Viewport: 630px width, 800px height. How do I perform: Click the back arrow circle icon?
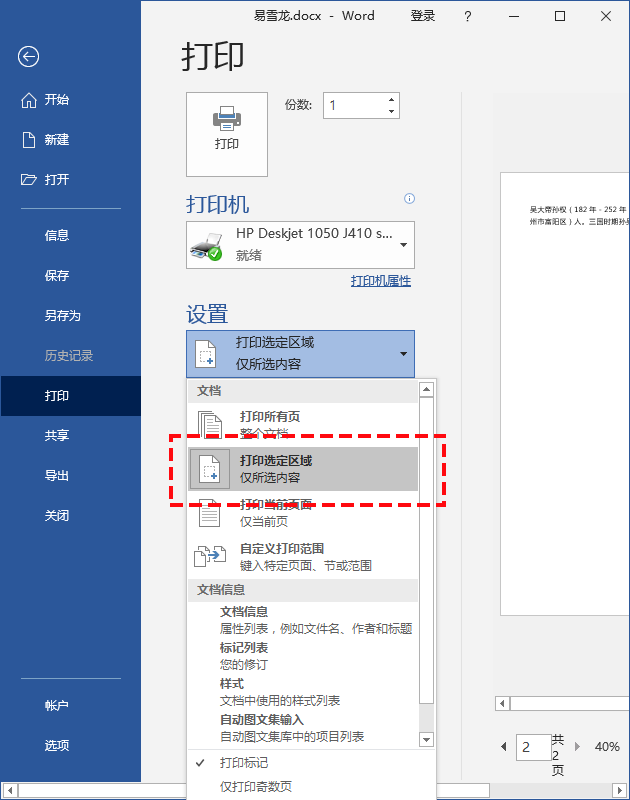tap(29, 56)
